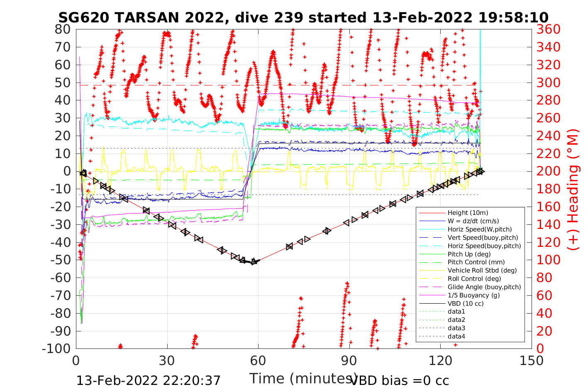Select heading axis tick label "260"
This screenshot has width=588, height=392.
point(548,118)
